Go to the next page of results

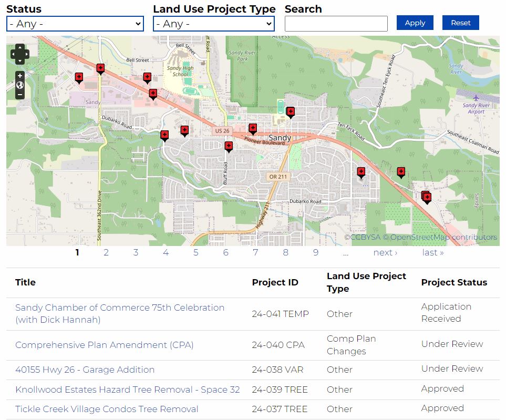tap(385, 253)
